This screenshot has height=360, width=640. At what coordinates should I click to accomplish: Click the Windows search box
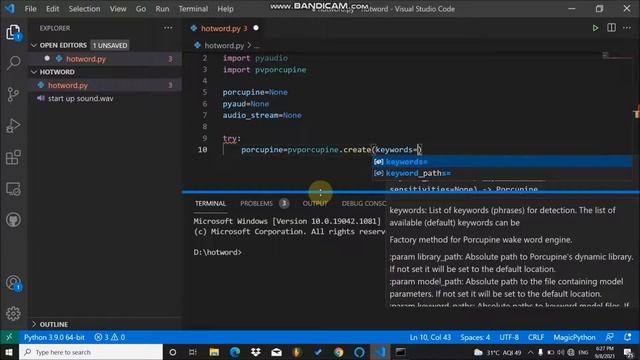click(91, 352)
